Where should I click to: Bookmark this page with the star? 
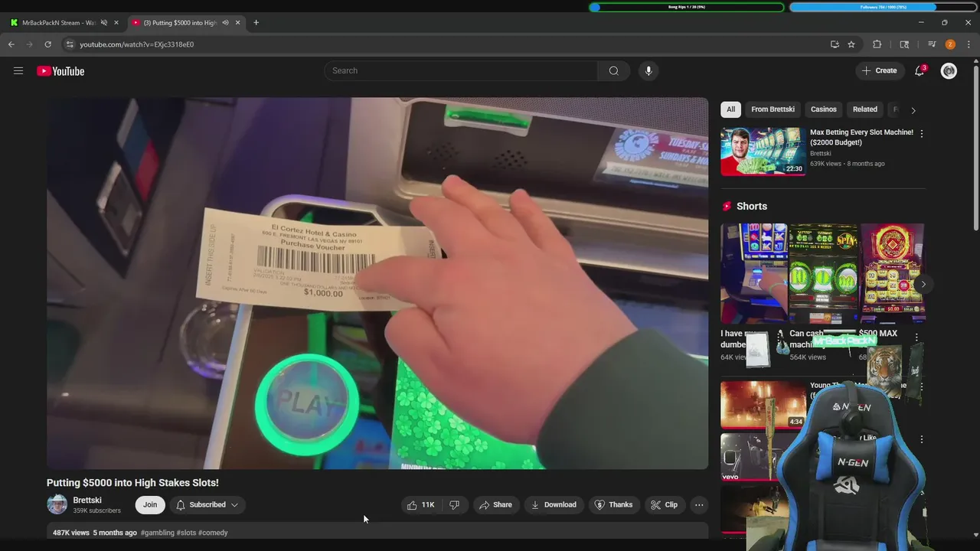coord(851,44)
